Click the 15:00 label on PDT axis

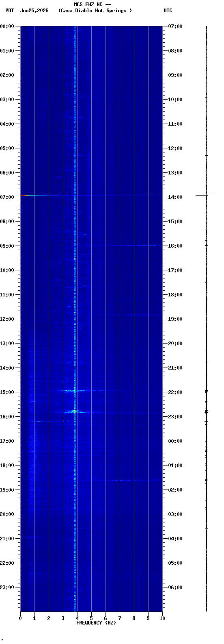click(x=7, y=392)
